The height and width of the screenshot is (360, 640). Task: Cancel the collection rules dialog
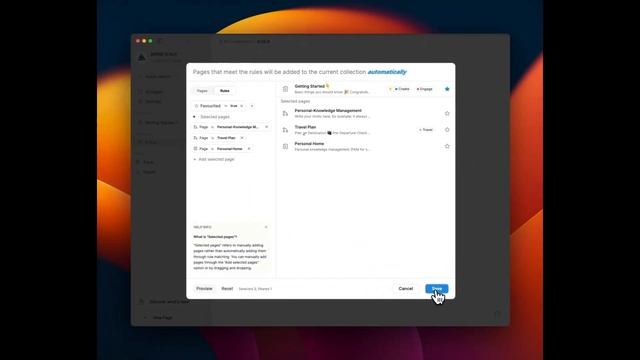406,289
